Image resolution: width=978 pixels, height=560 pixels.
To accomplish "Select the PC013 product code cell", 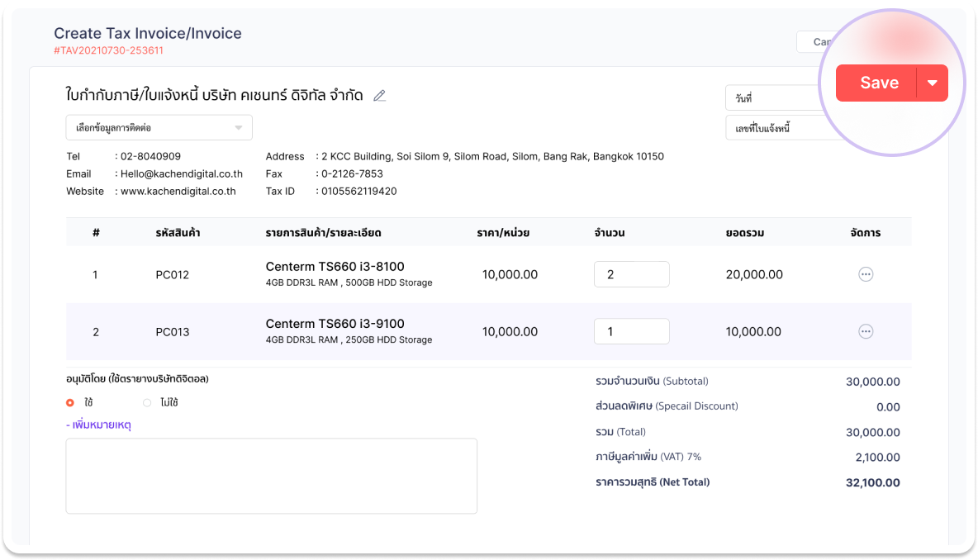I will point(172,332).
